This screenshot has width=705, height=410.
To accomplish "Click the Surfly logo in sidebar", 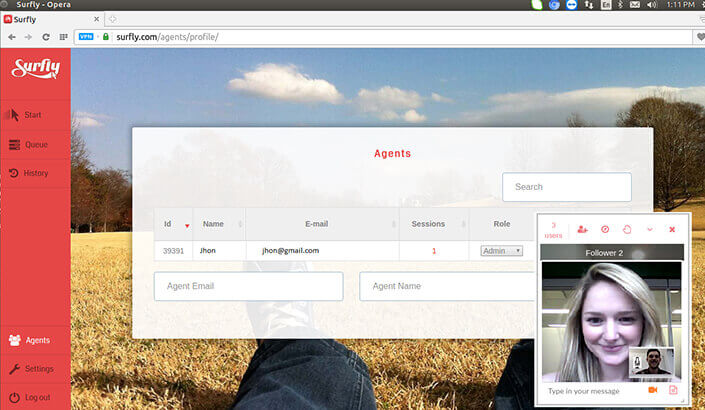I will (36, 69).
